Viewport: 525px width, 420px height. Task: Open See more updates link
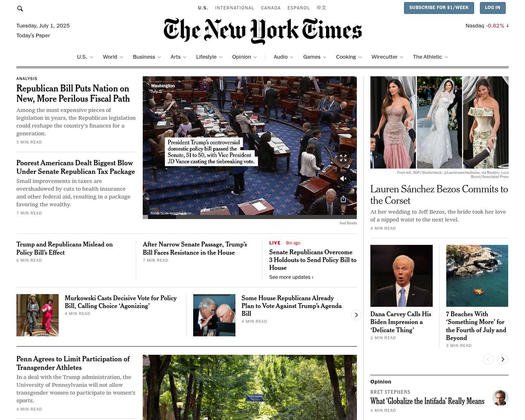click(x=291, y=277)
